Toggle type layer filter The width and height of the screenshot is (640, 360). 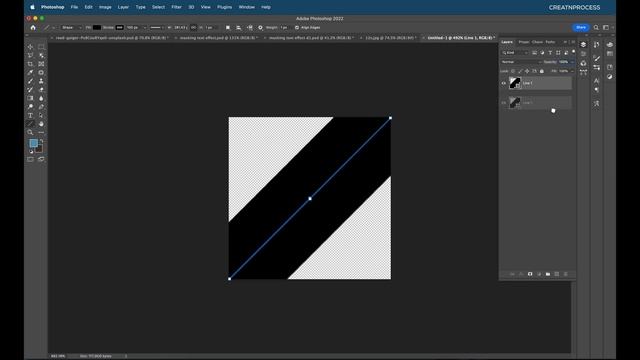coord(550,53)
